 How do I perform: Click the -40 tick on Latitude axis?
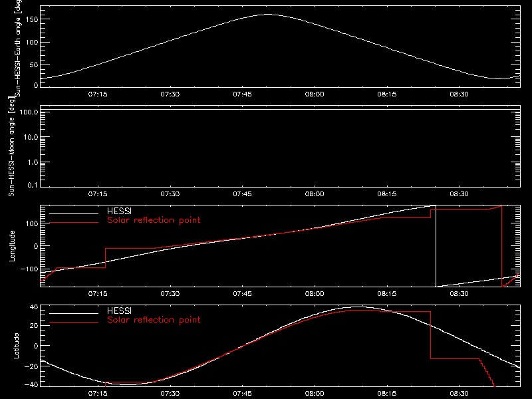click(x=31, y=385)
